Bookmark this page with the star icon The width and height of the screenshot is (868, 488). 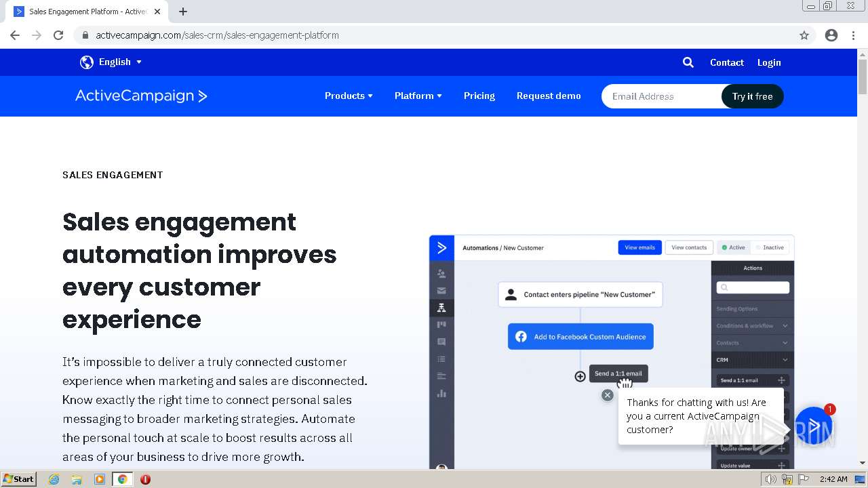tap(804, 35)
